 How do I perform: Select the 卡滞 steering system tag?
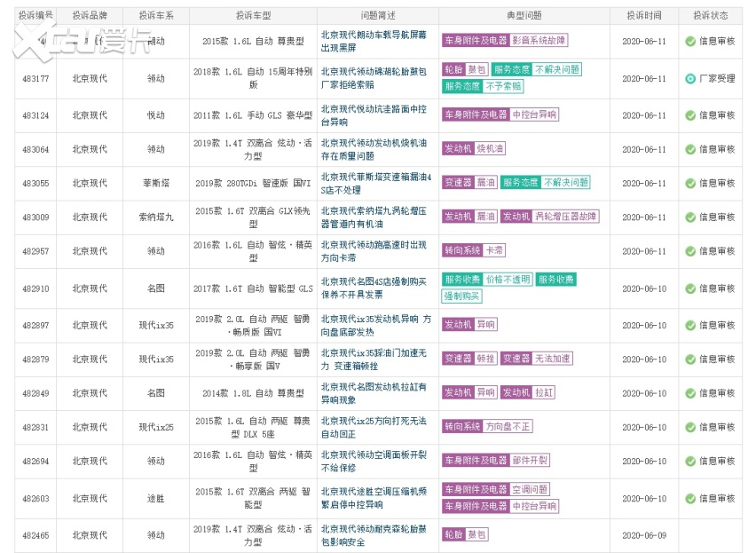pyautogui.click(x=494, y=250)
